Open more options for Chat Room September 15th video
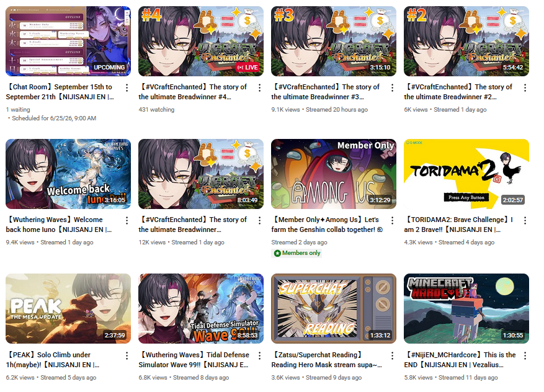 click(x=127, y=88)
